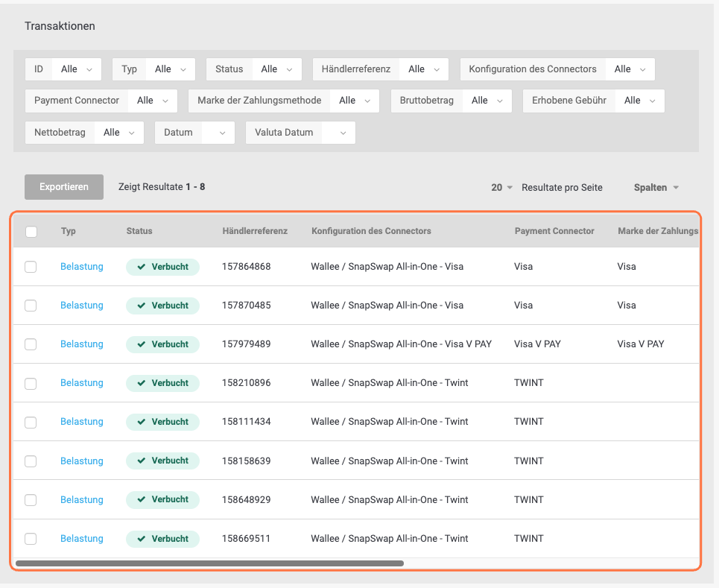Image resolution: width=719 pixels, height=588 pixels.
Task: Tick checkbox for row 158111434
Action: (x=31, y=423)
